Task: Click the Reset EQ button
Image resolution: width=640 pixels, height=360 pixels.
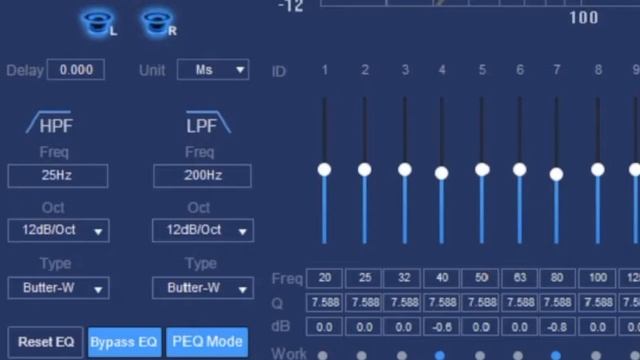Action: (45, 342)
